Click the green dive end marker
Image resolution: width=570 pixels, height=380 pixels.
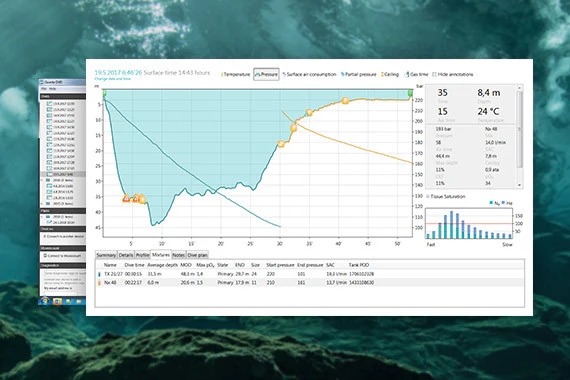click(410, 93)
